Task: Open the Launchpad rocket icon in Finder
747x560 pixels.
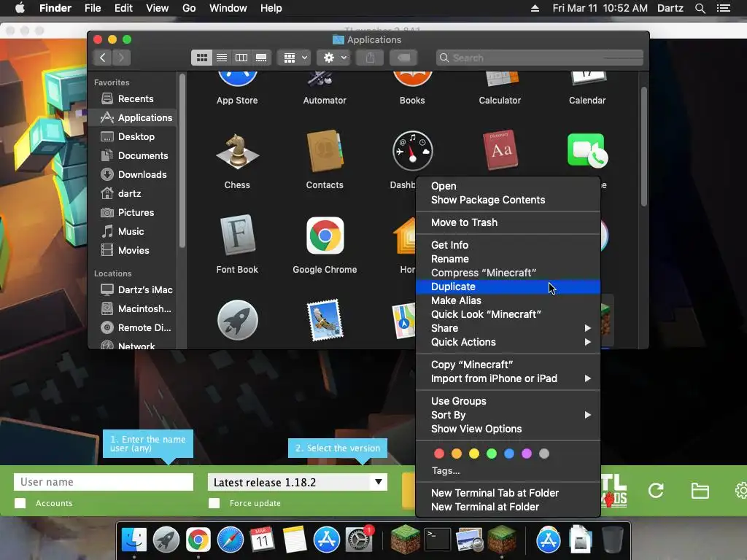Action: tap(237, 320)
